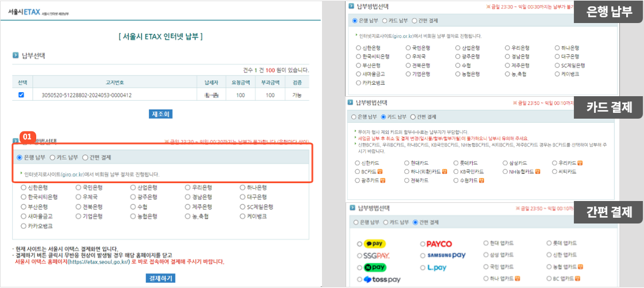Click the arrow icon beside 납부선택 heading
The image size is (644, 288).
(x=16, y=55)
